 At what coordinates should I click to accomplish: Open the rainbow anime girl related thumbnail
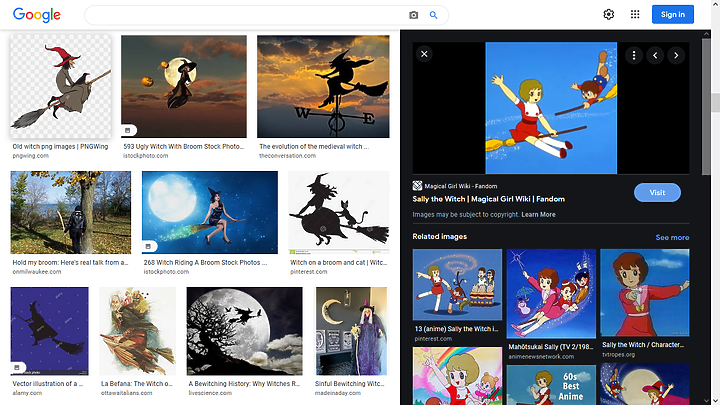coord(457,376)
